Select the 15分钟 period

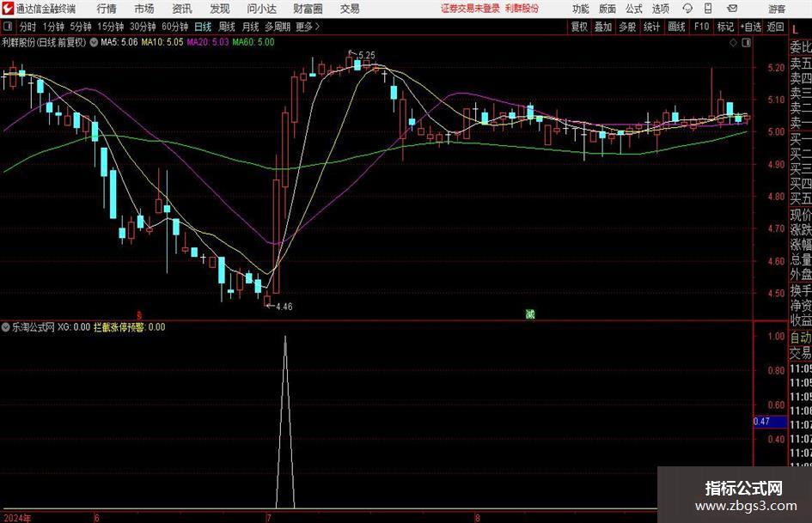click(x=110, y=27)
